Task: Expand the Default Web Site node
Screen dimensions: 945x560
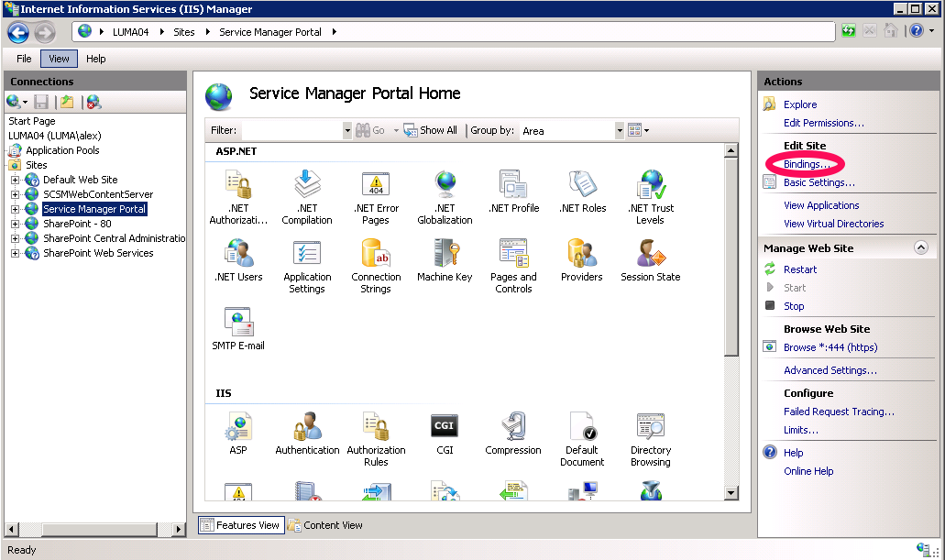Action: tap(15, 180)
